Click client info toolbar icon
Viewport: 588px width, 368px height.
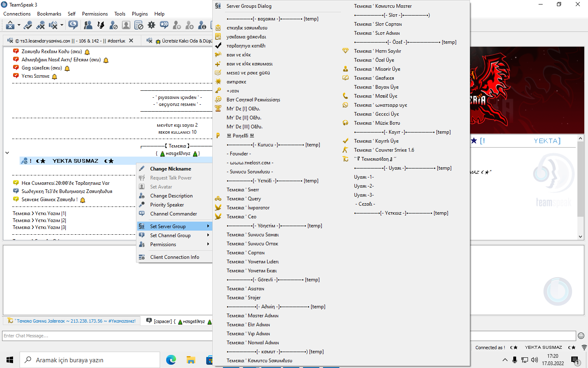[202, 25]
